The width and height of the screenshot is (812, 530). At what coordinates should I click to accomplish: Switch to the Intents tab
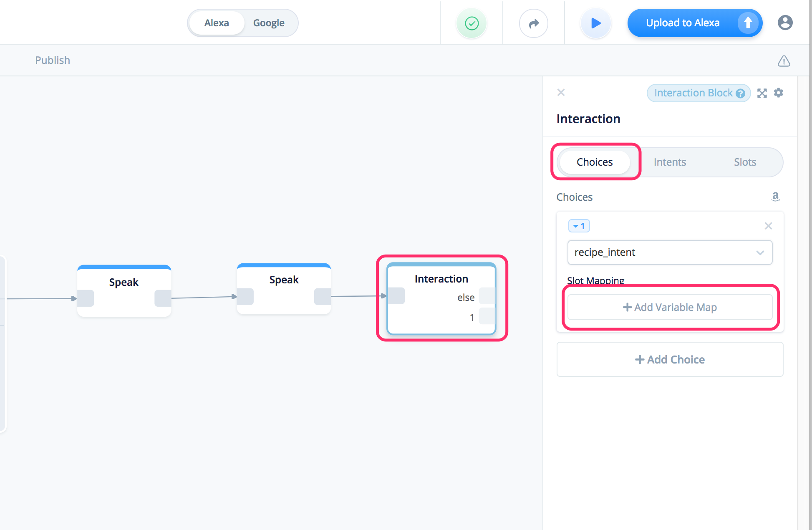670,162
